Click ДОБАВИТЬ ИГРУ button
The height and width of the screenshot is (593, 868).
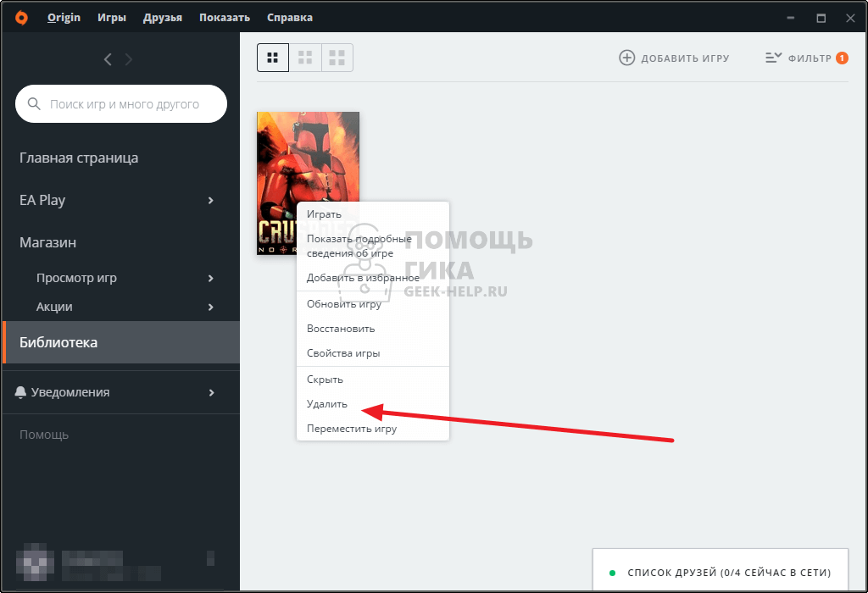tap(674, 58)
